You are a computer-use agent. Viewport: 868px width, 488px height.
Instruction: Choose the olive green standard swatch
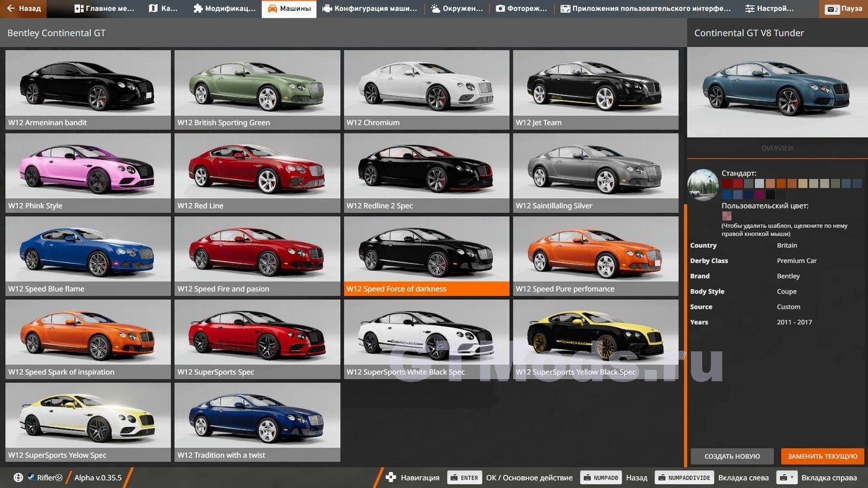tap(836, 183)
